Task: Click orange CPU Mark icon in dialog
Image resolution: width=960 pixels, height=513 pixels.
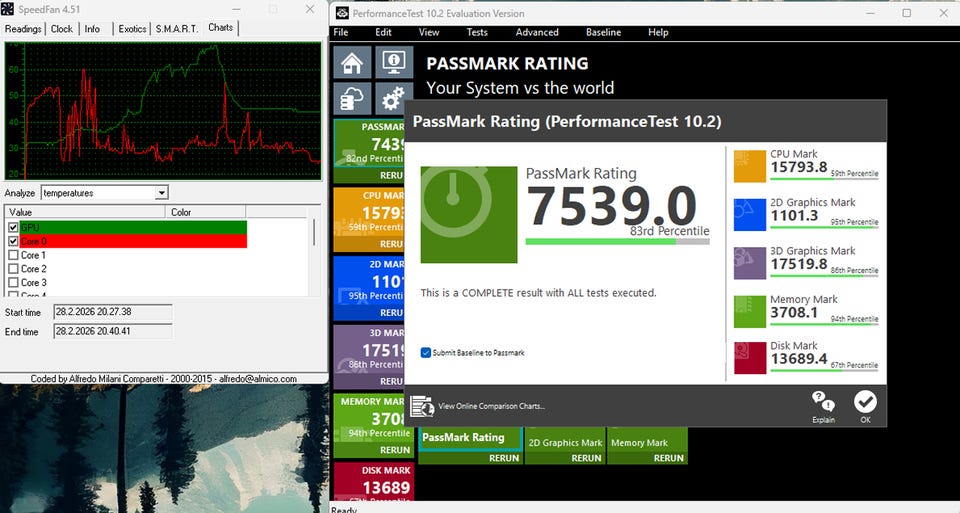Action: tap(749, 166)
